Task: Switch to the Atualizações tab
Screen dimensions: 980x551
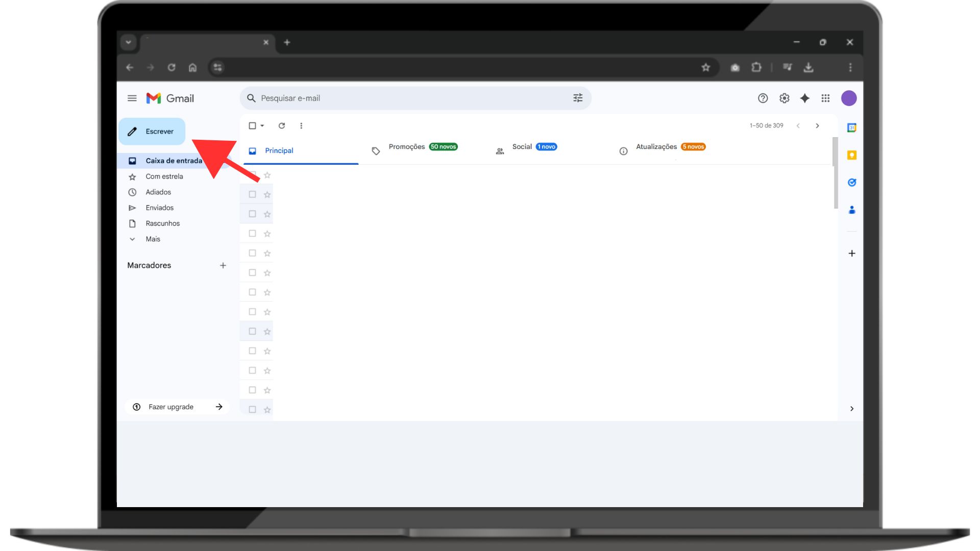Action: point(656,147)
